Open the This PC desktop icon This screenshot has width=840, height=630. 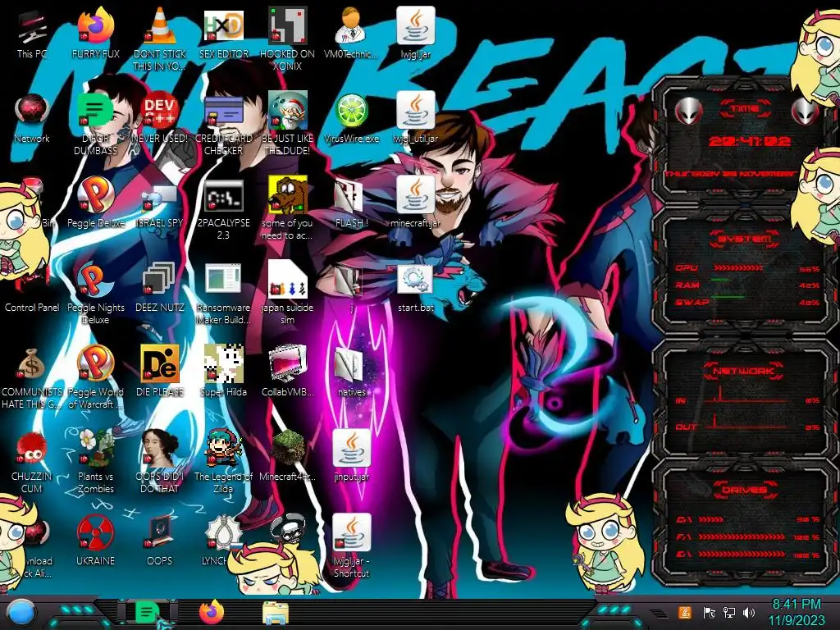(x=32, y=28)
